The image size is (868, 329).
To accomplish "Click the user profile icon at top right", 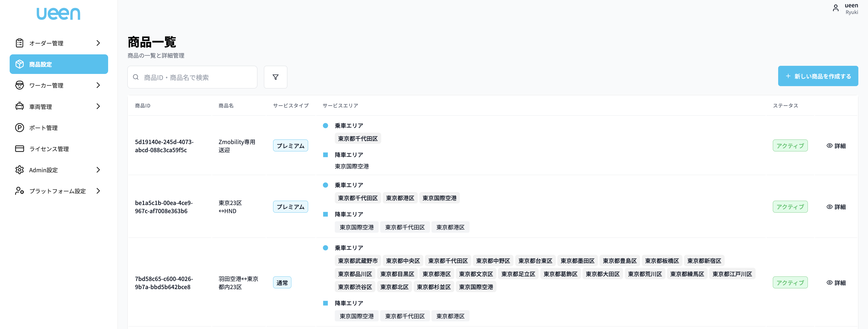I will pos(835,8).
